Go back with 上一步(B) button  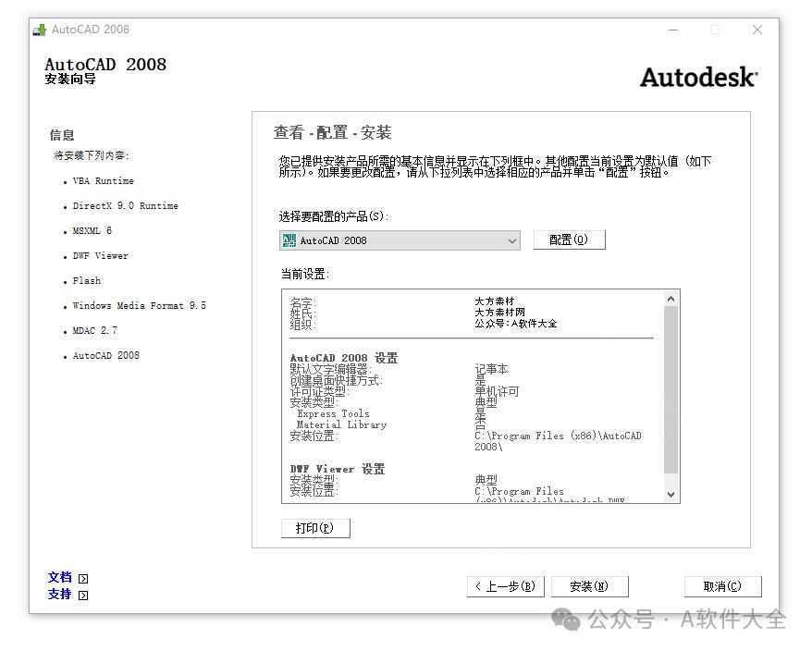click(x=506, y=586)
